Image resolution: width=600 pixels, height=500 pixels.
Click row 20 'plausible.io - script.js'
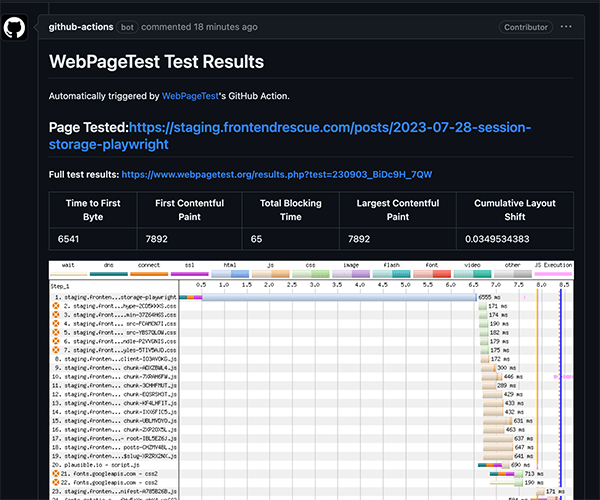click(x=96, y=465)
